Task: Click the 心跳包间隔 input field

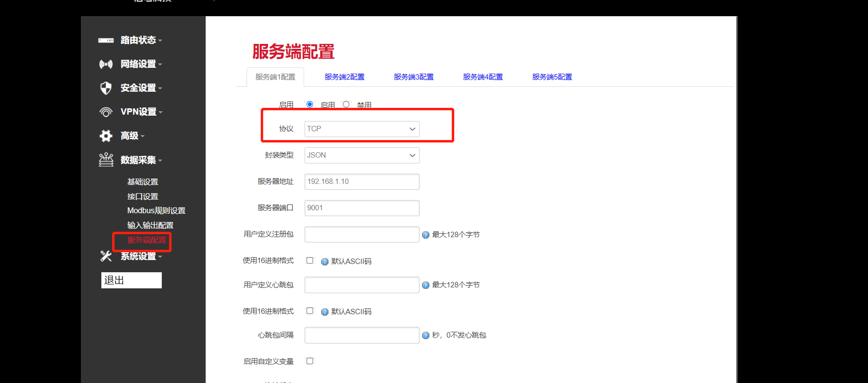Action: pyautogui.click(x=362, y=335)
